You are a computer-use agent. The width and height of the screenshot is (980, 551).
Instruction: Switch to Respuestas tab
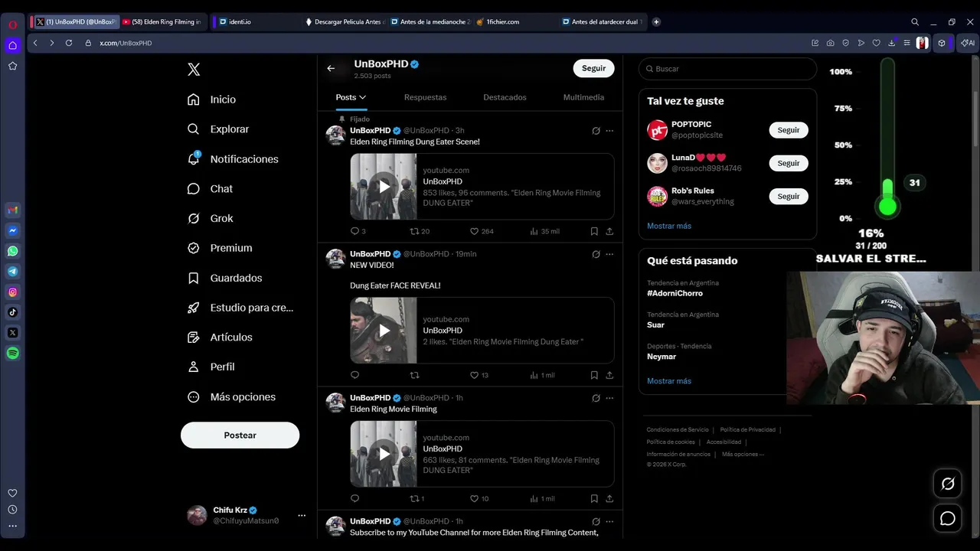pyautogui.click(x=425, y=97)
